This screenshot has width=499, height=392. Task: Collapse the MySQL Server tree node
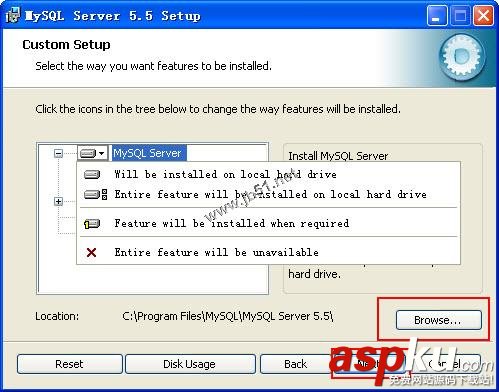pyautogui.click(x=58, y=153)
